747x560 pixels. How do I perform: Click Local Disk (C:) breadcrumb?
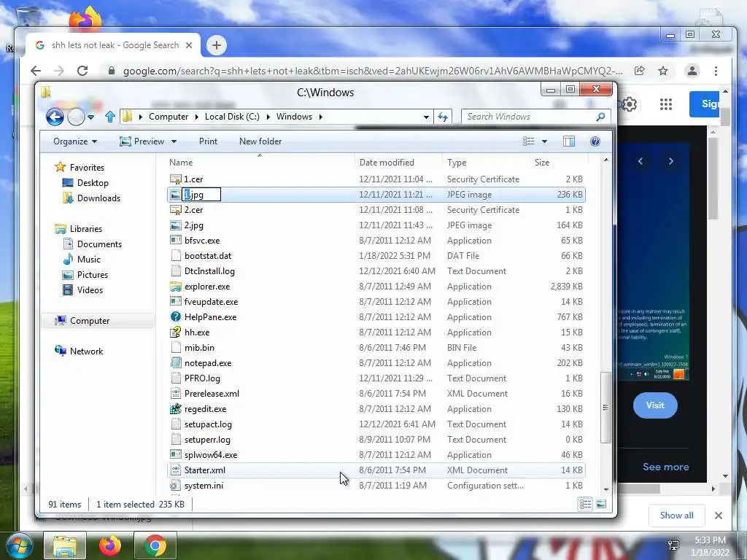(232, 117)
